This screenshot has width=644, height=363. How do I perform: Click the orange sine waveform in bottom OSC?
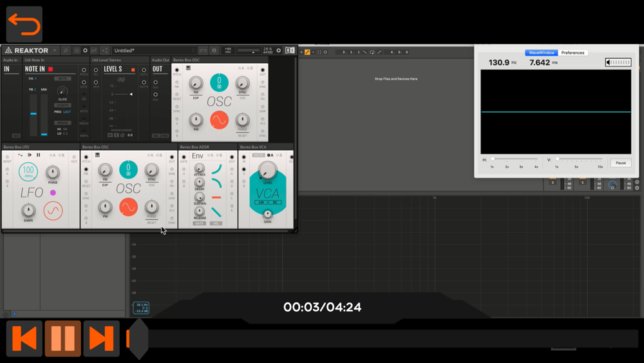[129, 207]
